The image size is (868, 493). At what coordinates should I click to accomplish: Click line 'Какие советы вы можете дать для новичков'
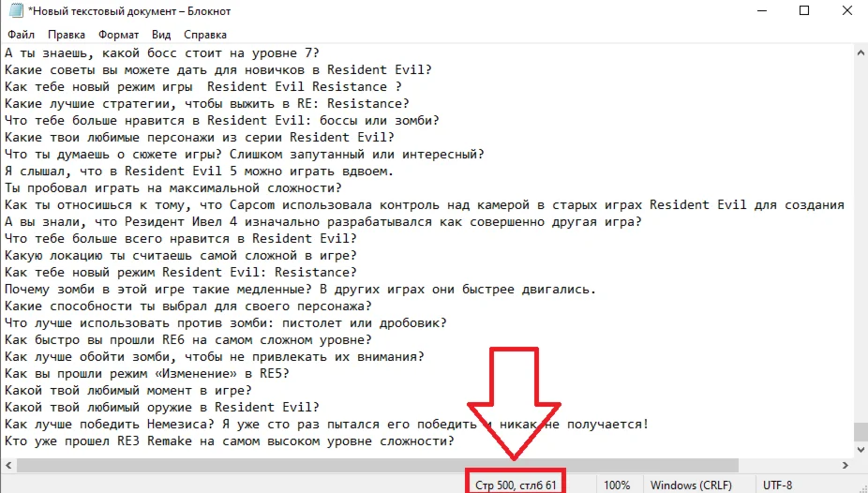[218, 69]
